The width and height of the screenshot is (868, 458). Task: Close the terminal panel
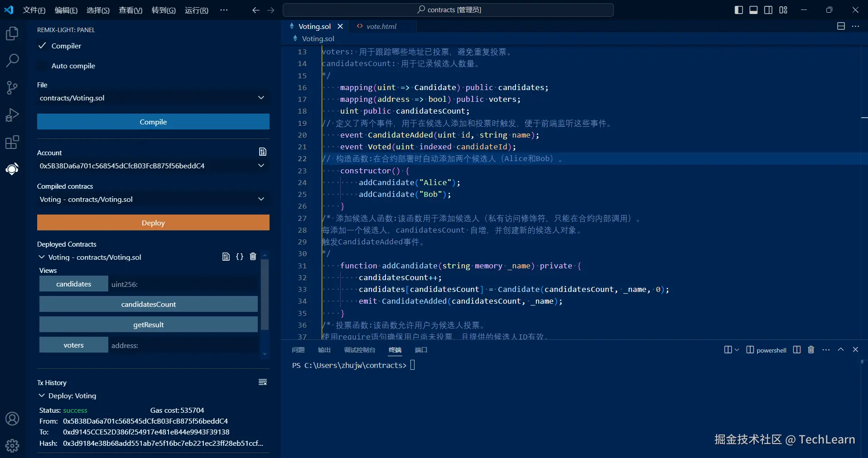click(x=855, y=350)
